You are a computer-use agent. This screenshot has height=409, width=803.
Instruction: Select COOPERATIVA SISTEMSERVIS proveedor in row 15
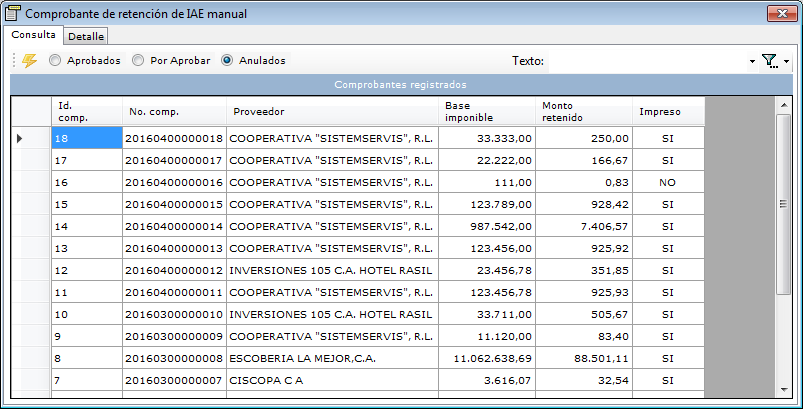(332, 204)
